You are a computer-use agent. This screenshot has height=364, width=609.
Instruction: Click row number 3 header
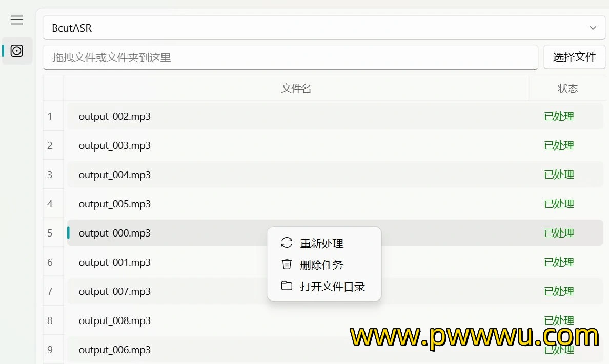53,174
